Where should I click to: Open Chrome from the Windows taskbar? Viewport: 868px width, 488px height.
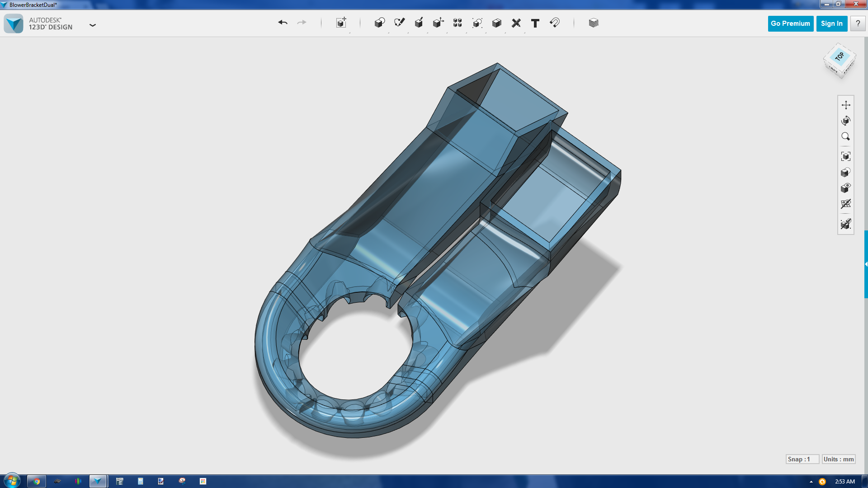click(37, 481)
